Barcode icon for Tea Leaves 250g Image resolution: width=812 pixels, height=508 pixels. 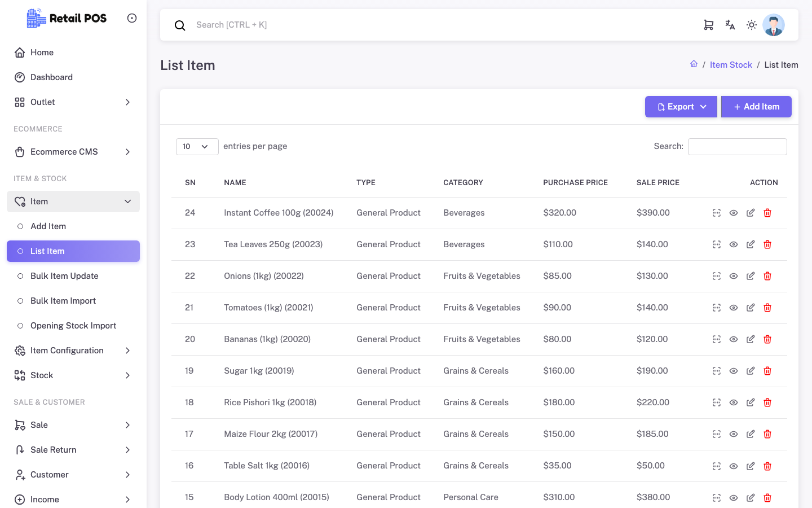coord(717,244)
